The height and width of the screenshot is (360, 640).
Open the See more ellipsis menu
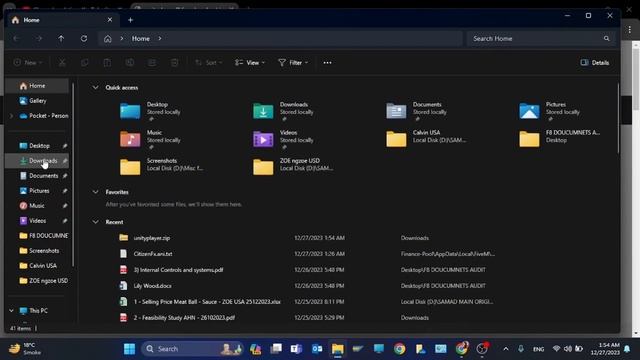[327, 62]
